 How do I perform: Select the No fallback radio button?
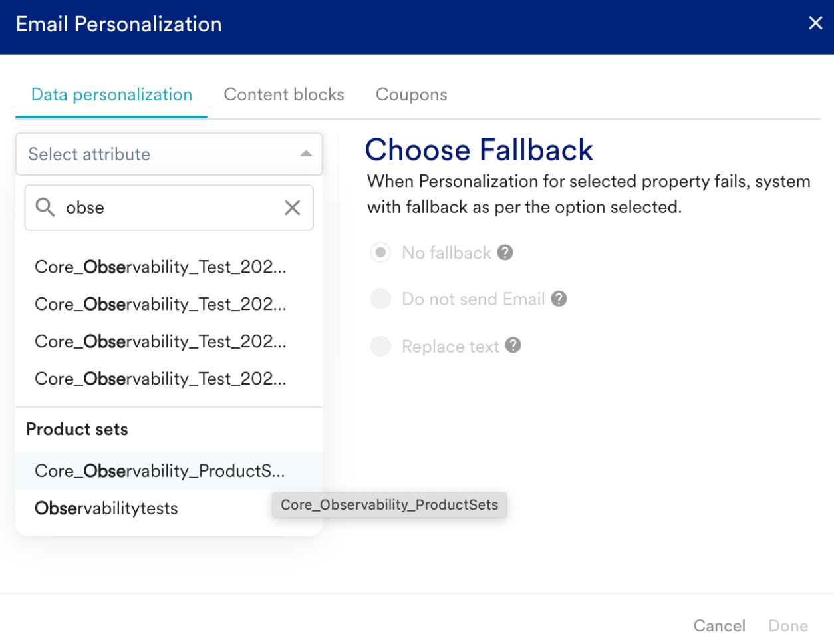(380, 253)
